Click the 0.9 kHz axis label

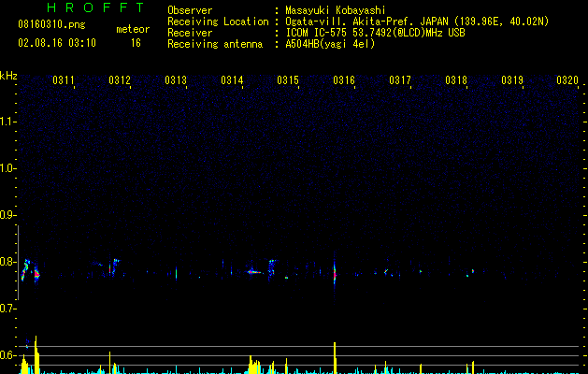pyautogui.click(x=7, y=215)
